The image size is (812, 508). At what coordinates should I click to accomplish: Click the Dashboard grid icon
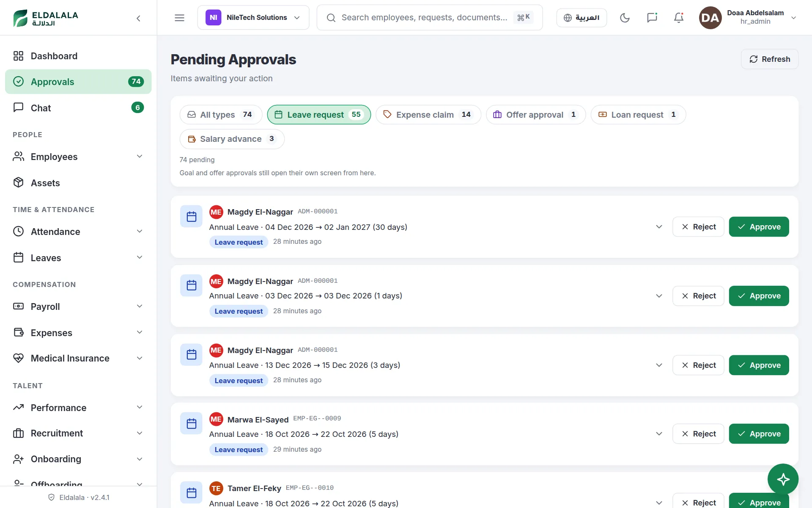[18, 56]
